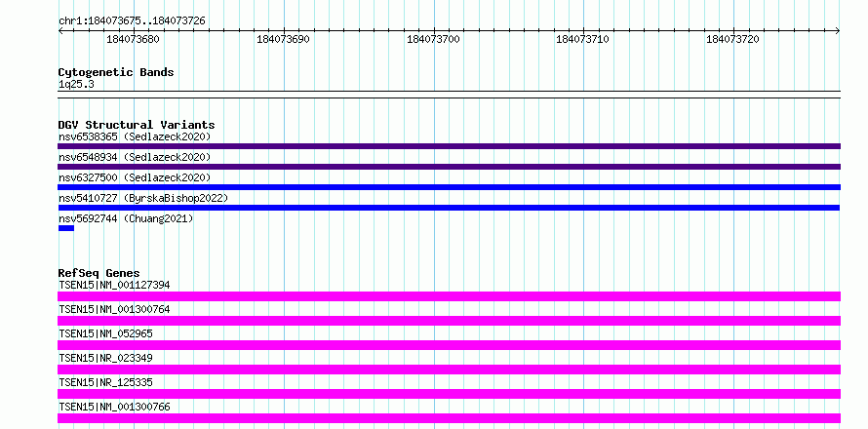Image resolution: width=868 pixels, height=429 pixels.
Task: Click the chr1:184073675..184073726 region label
Action: (x=132, y=20)
